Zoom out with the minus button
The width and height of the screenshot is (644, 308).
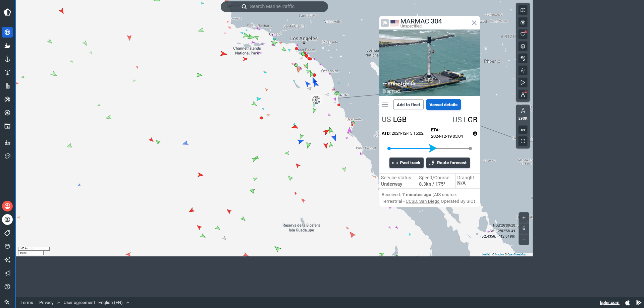524,240
